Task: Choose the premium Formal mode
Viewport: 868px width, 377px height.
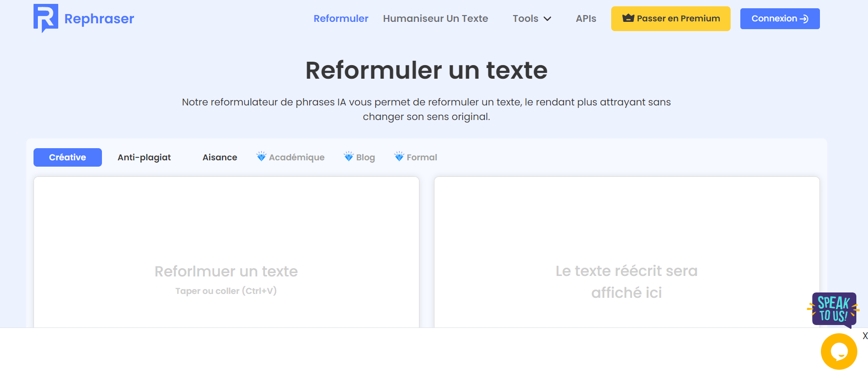Action: pyautogui.click(x=416, y=157)
